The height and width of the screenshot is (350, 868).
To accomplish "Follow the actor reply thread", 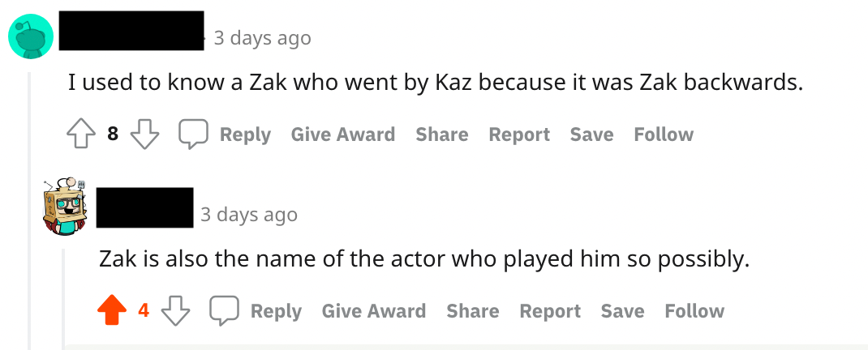I will (694, 311).
